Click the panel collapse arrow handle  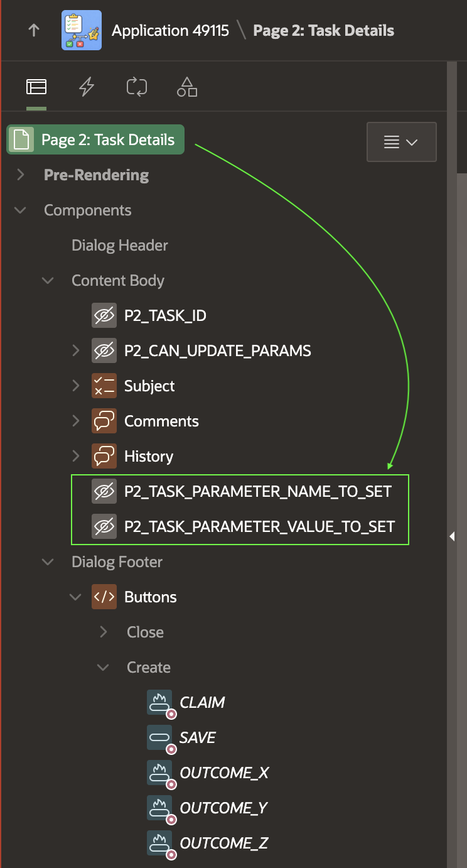(452, 536)
